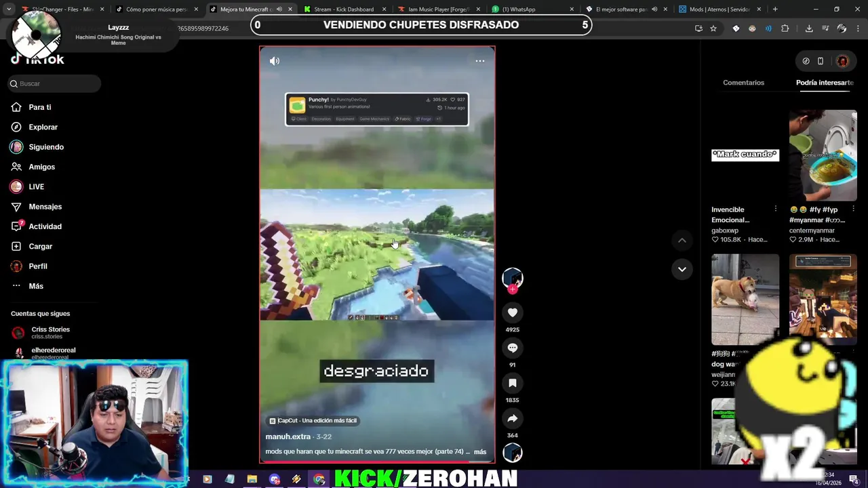Open the TikTok profile avatar top right

pyautogui.click(x=843, y=61)
